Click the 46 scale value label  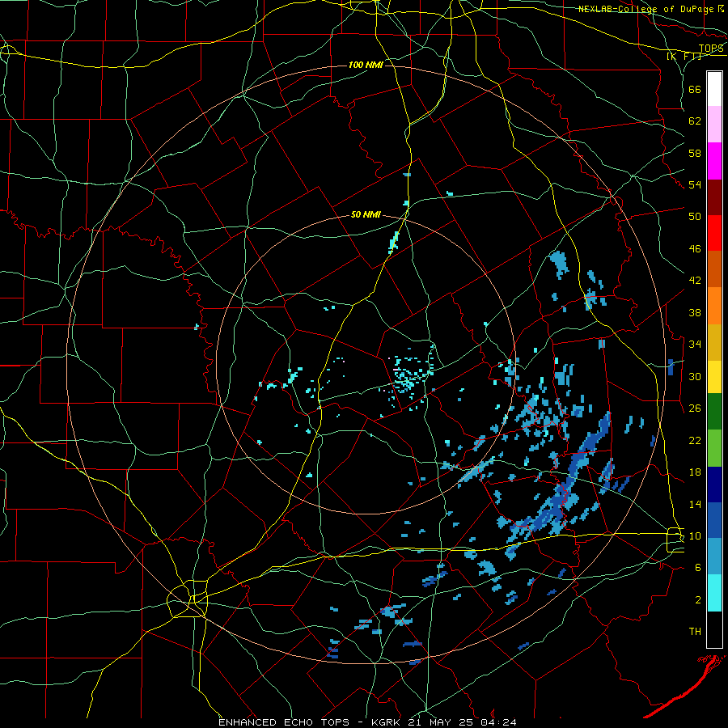pos(695,249)
